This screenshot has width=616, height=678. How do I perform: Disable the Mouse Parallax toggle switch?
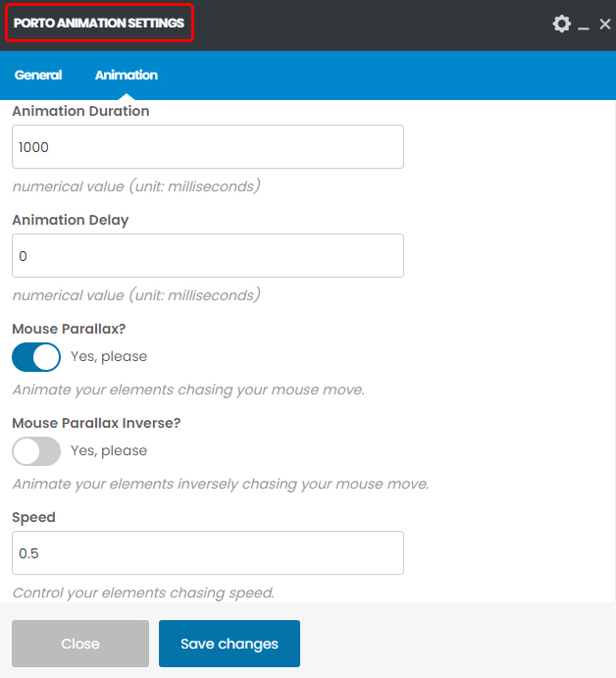pyautogui.click(x=36, y=357)
